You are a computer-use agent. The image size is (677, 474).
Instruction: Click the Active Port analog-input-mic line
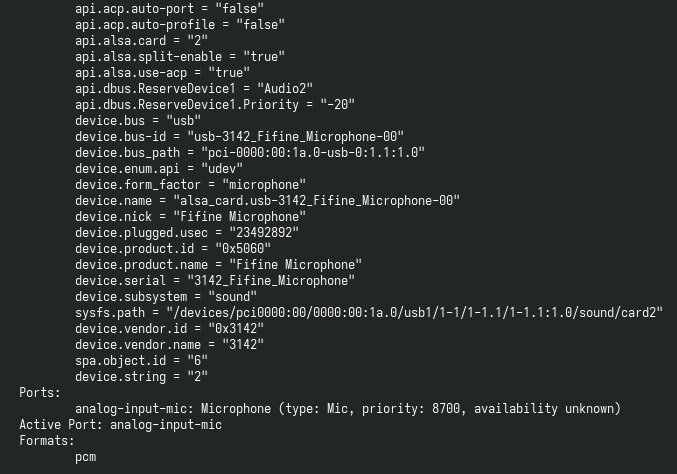(120, 424)
